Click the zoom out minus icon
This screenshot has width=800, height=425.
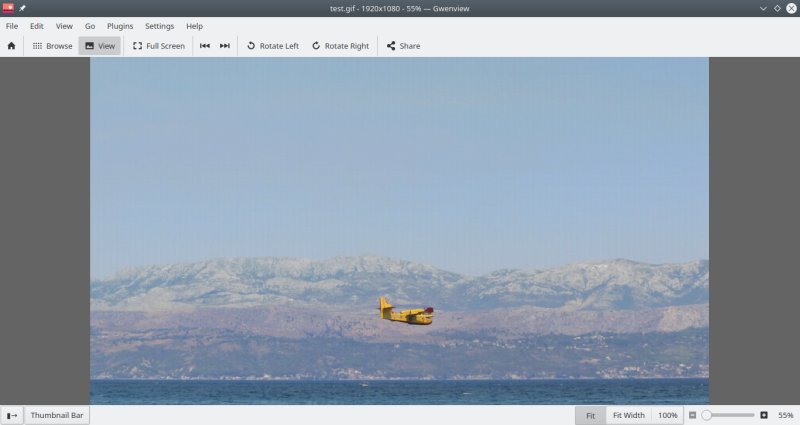click(x=692, y=415)
